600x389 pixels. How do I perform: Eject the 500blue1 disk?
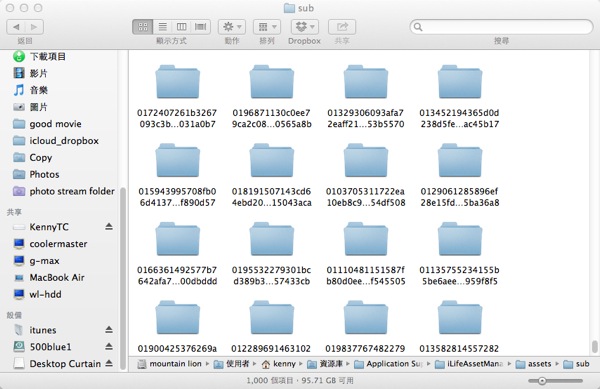(109, 346)
